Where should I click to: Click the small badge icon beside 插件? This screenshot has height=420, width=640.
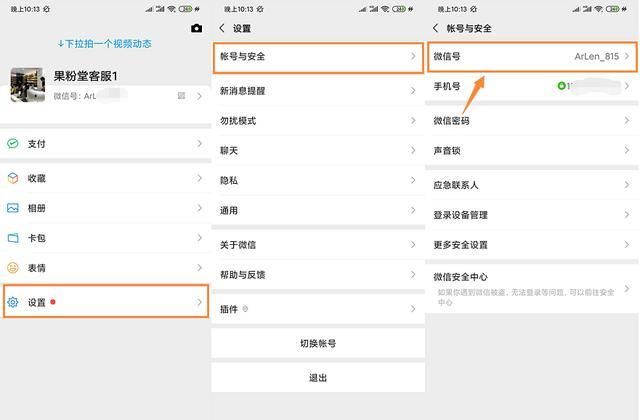(x=245, y=309)
